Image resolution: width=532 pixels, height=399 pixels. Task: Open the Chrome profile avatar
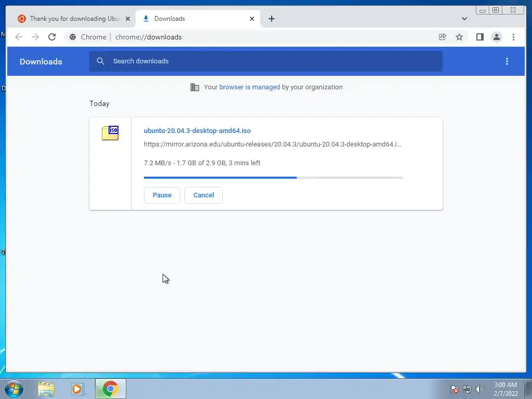[x=496, y=37]
